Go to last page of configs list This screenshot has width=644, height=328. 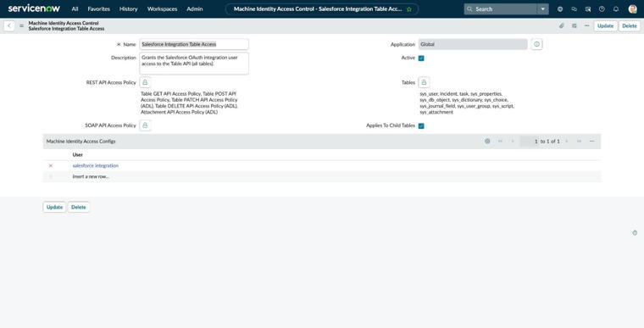pos(579,141)
